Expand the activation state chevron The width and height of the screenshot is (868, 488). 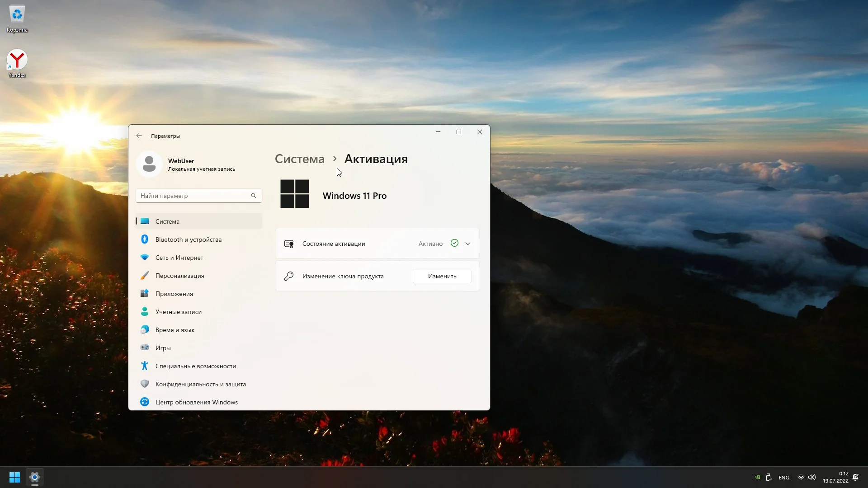[x=468, y=244]
